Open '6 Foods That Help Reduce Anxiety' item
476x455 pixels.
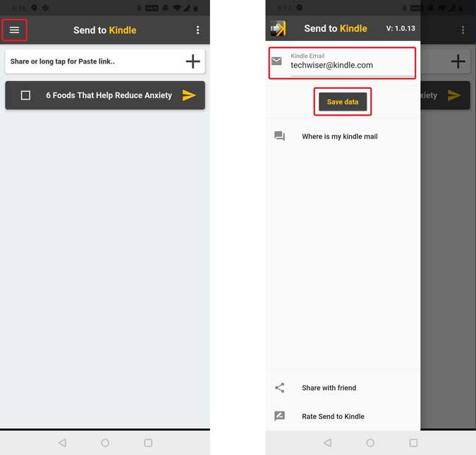click(x=109, y=95)
